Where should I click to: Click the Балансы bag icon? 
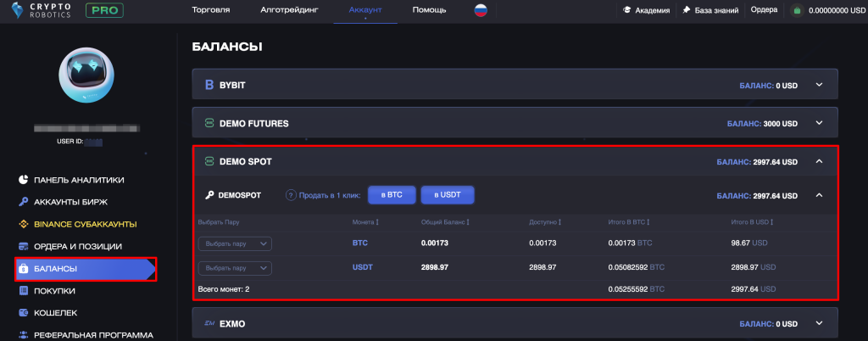tap(23, 269)
